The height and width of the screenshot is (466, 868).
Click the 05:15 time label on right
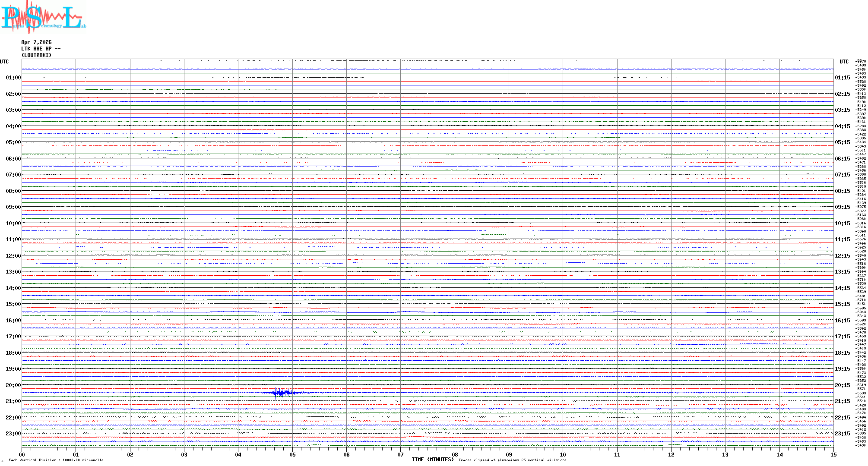[842, 142]
